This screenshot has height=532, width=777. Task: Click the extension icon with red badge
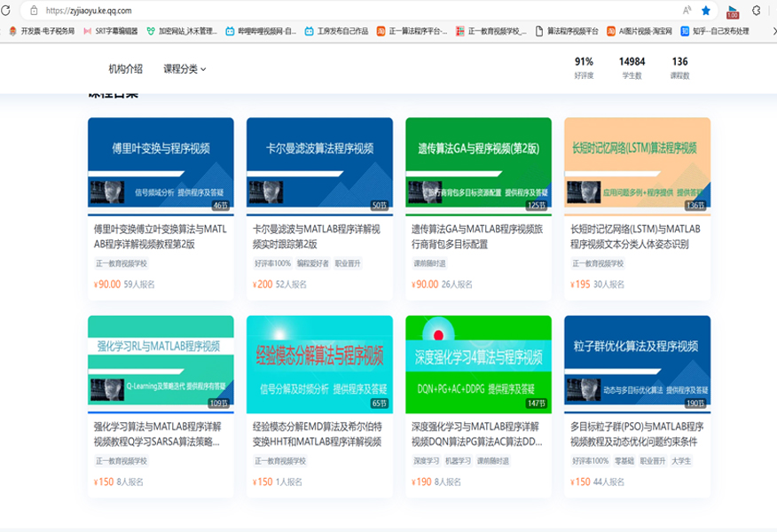(x=733, y=12)
